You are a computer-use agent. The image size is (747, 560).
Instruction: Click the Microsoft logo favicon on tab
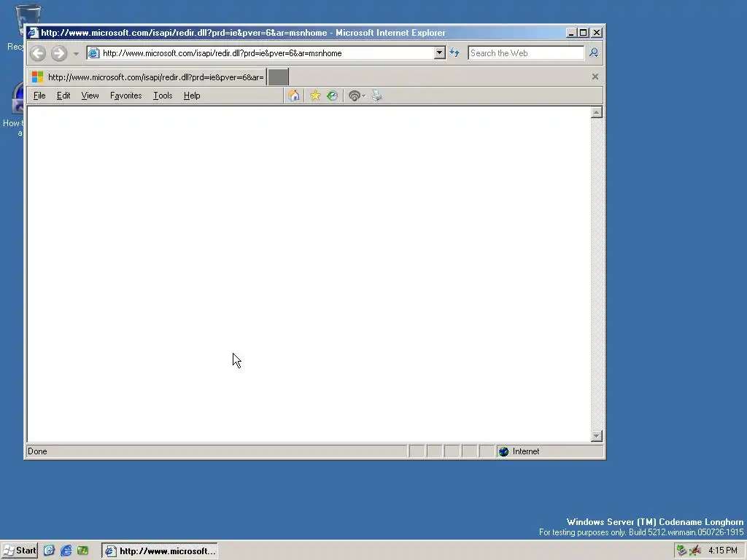[x=38, y=77]
